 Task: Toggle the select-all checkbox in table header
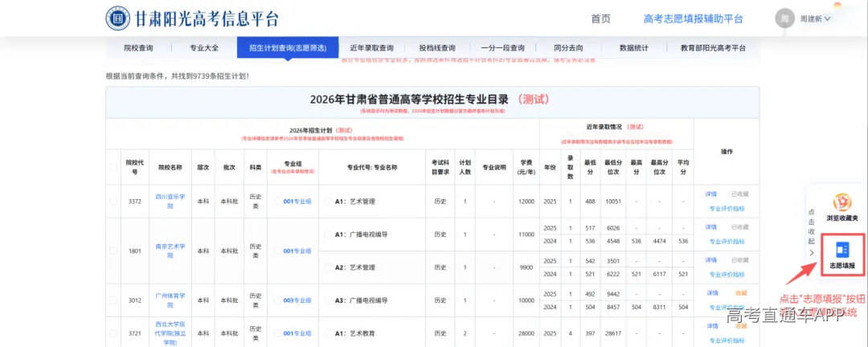coord(113,167)
